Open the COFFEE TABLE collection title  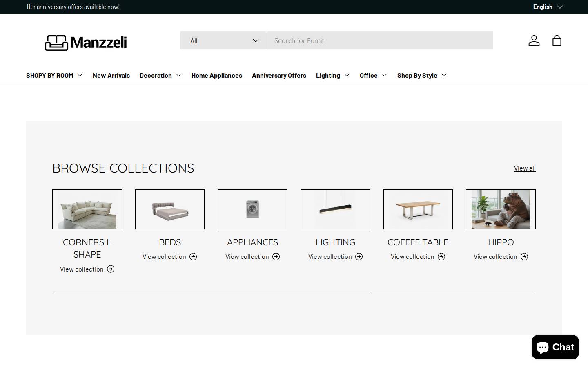[418, 242]
